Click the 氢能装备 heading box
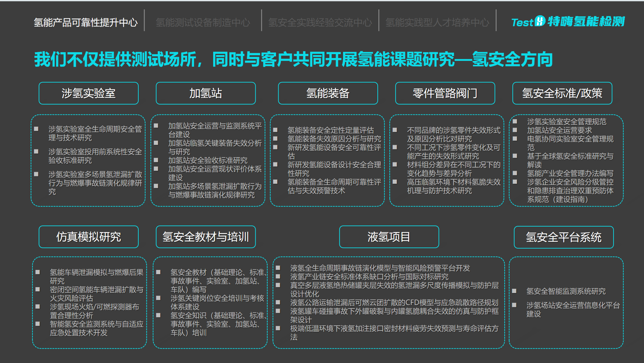644x363 pixels. [328, 93]
